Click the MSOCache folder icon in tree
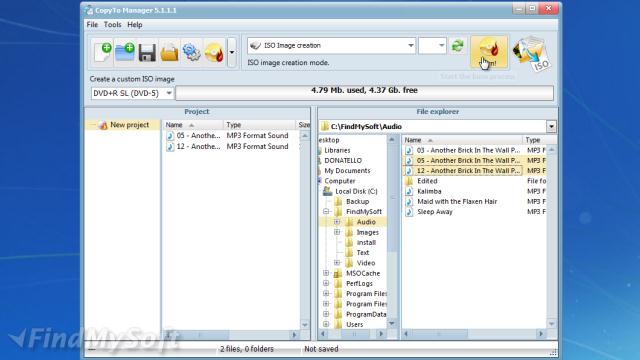The height and width of the screenshot is (360, 640). click(338, 273)
